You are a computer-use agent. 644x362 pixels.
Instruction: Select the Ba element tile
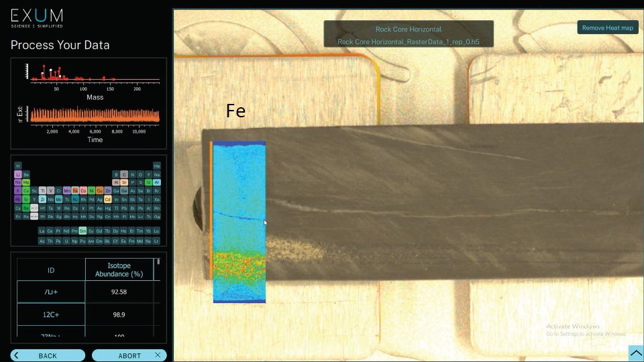coord(26,208)
